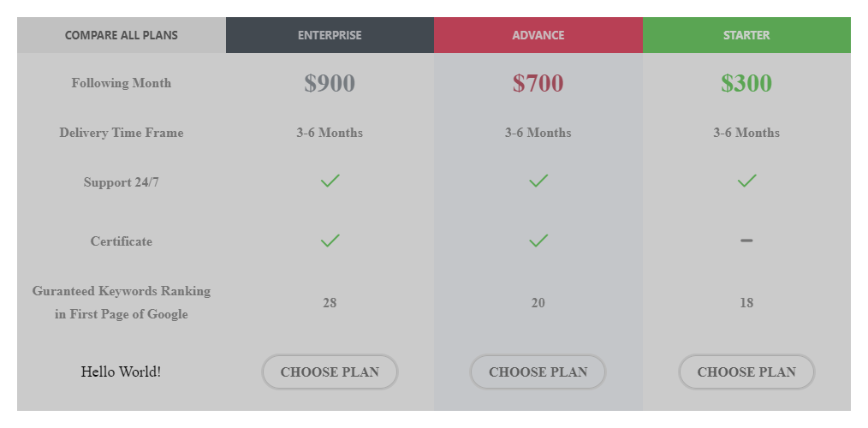The width and height of the screenshot is (868, 428).
Task: Choose the Enterprise plan button
Action: point(330,372)
